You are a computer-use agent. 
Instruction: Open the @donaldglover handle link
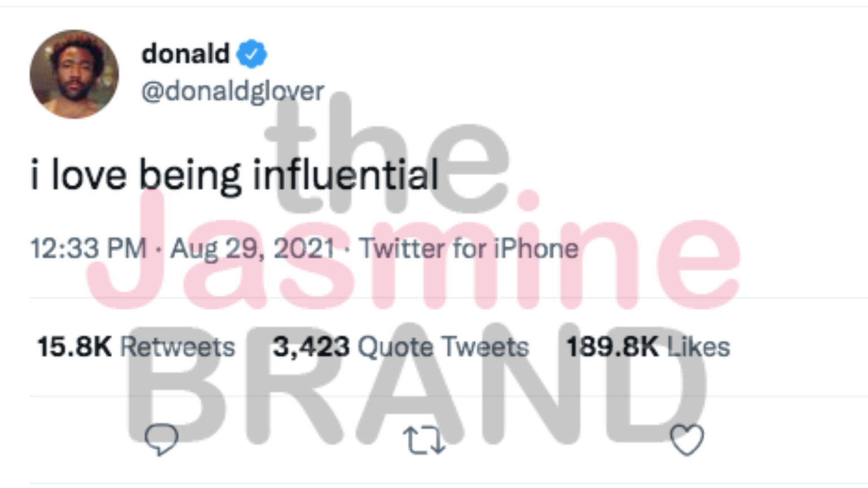(x=233, y=91)
